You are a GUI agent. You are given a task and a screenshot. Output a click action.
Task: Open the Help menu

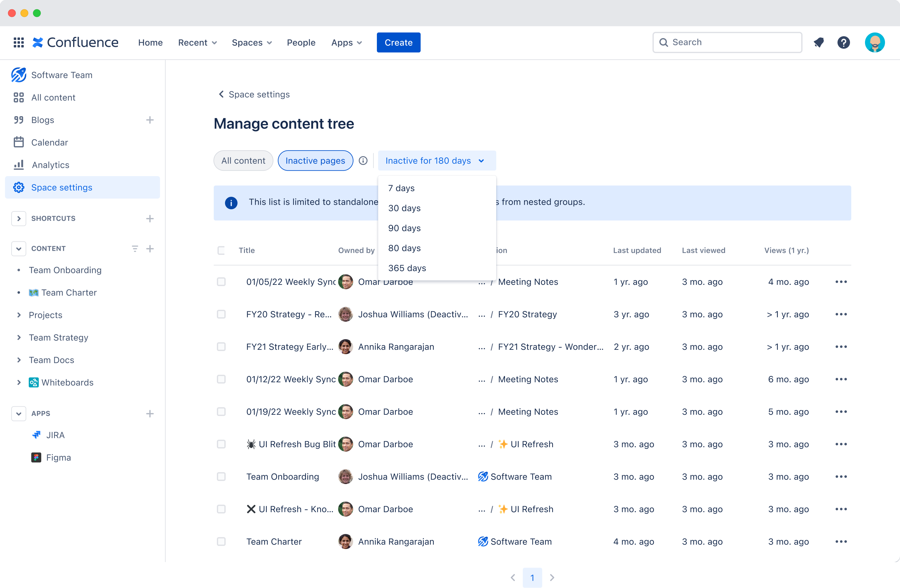pyautogui.click(x=844, y=42)
